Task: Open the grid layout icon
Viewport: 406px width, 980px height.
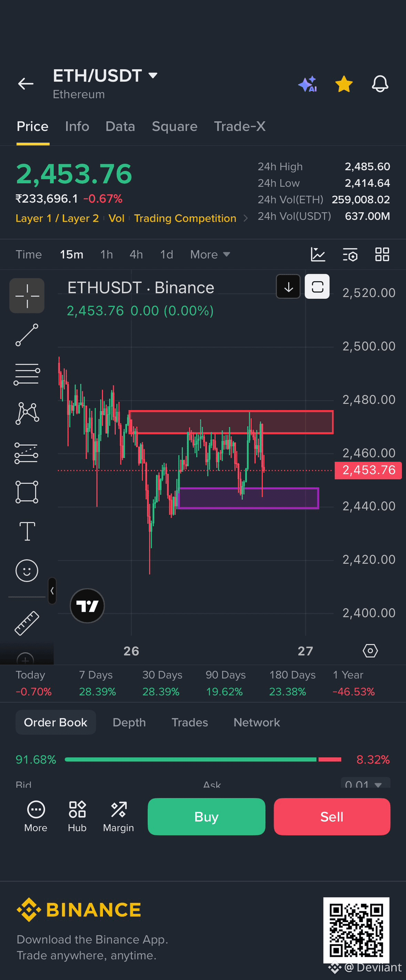Action: (382, 254)
